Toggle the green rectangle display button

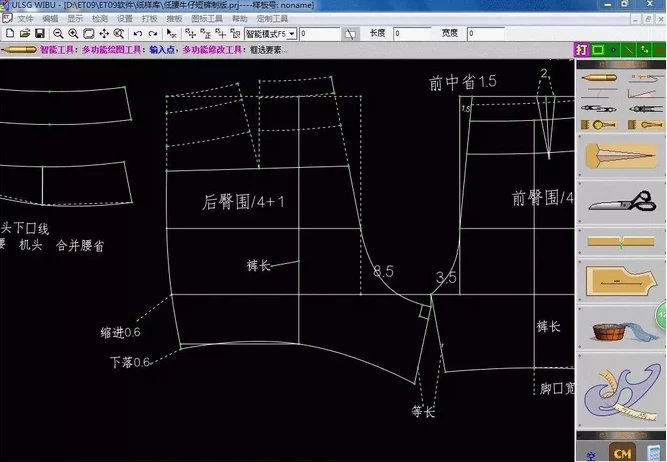click(x=598, y=49)
